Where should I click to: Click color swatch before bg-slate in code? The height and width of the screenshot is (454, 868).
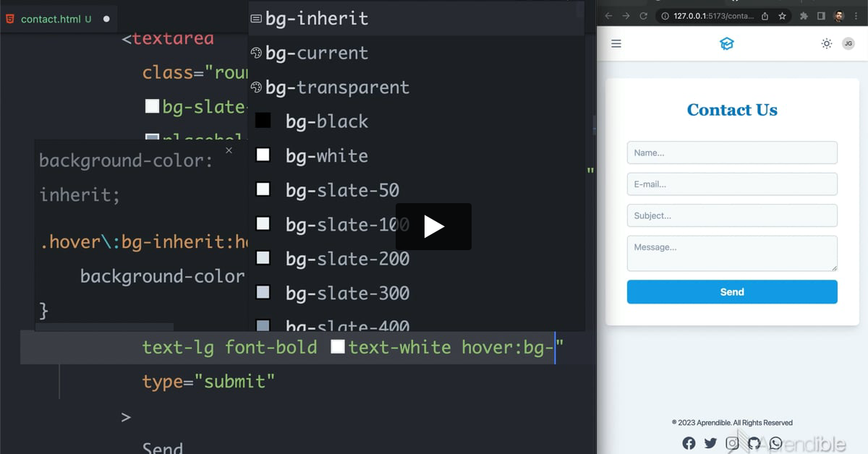152,106
